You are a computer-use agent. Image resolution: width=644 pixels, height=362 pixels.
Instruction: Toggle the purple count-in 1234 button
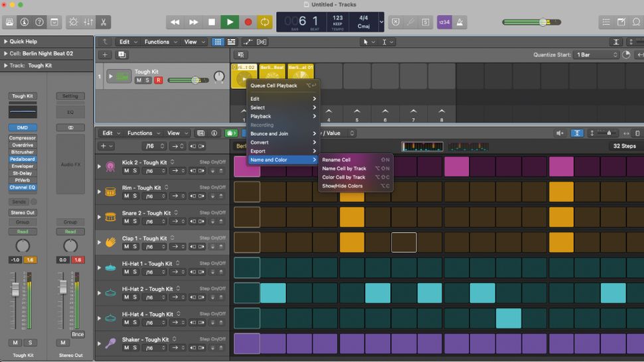(x=444, y=22)
